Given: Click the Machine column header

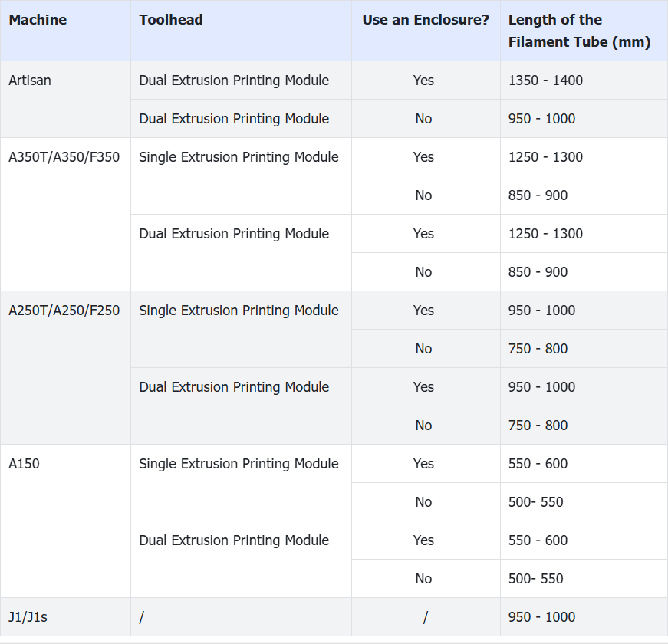Looking at the screenshot, I should [x=38, y=20].
